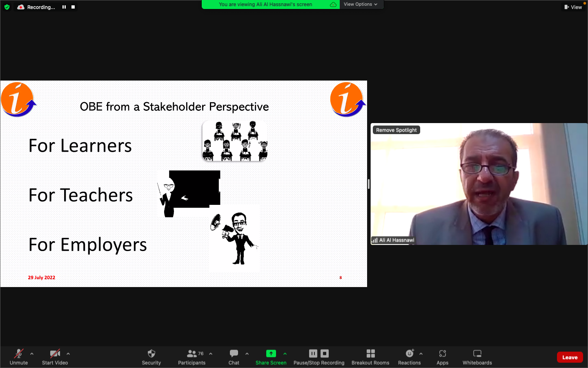Click the divider handle between slide and video
The image size is (588, 368).
(x=369, y=184)
